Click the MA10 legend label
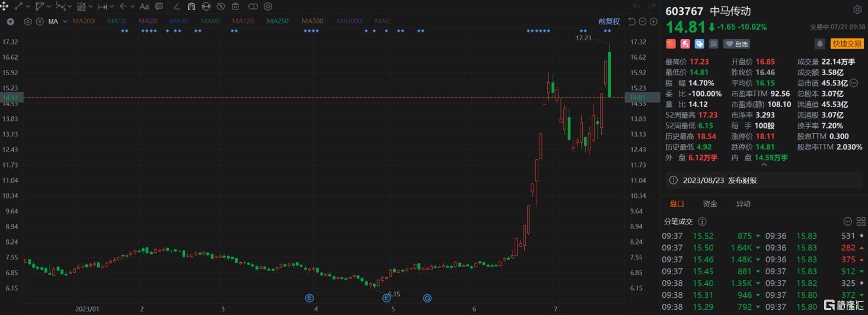Screen dimensions: 868x315 tap(117, 21)
